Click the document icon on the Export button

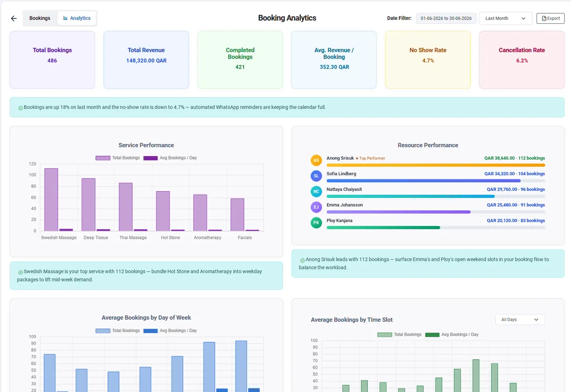point(544,18)
